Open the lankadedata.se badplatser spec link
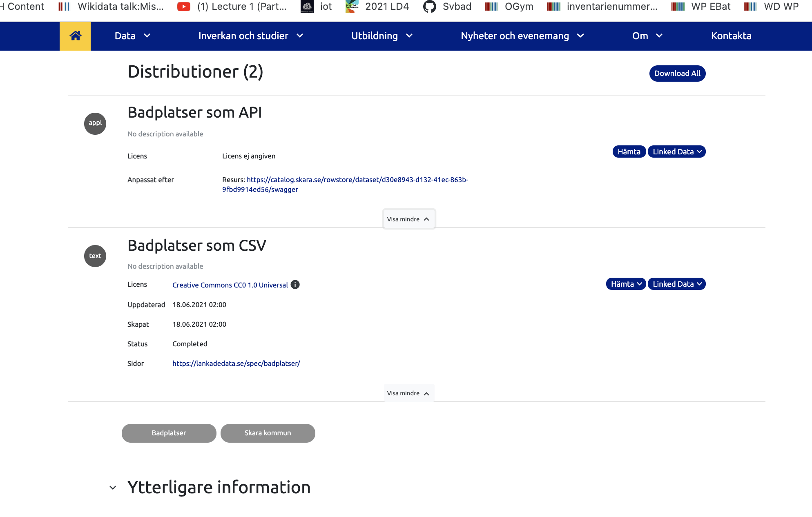 [236, 363]
